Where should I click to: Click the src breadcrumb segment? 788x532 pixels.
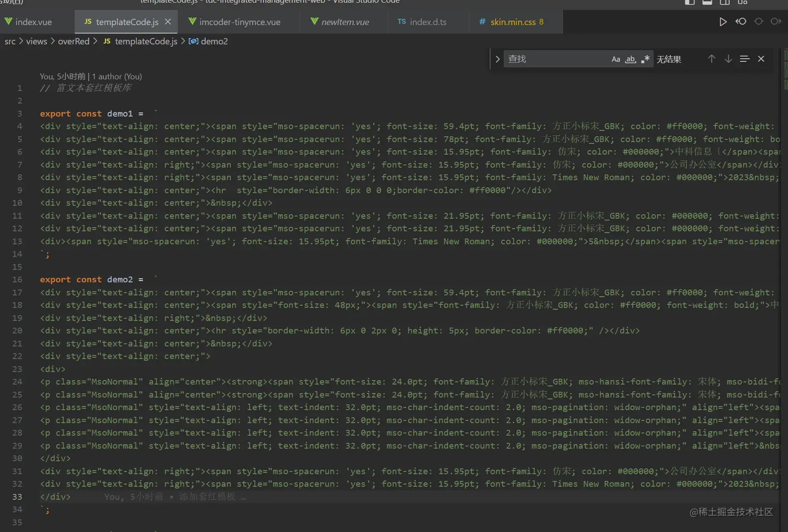point(10,41)
